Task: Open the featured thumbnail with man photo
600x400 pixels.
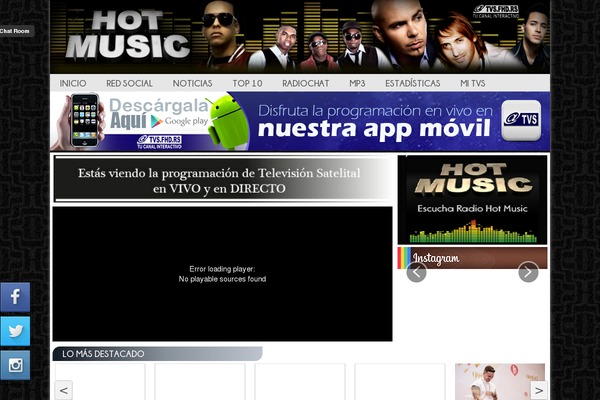Action: [x=500, y=382]
